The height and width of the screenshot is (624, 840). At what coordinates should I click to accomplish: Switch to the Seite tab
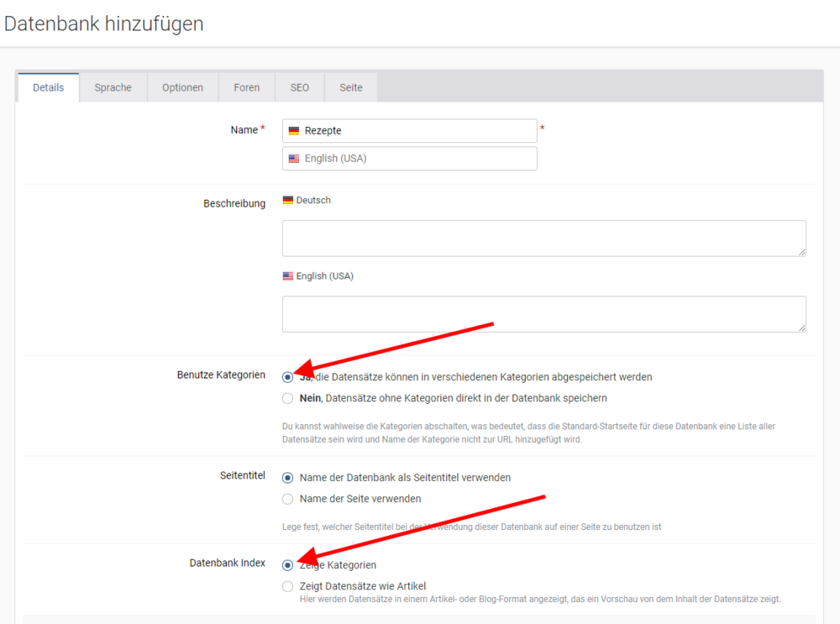coord(350,87)
